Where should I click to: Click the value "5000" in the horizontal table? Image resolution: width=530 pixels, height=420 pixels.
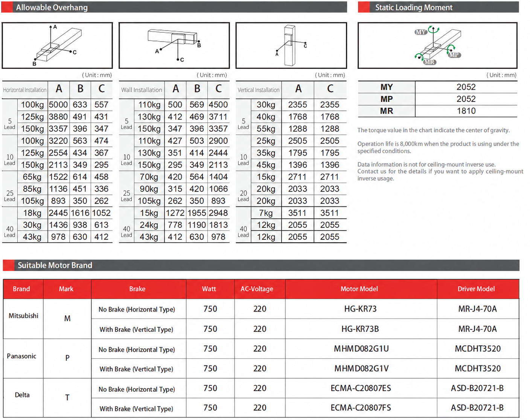tap(58, 105)
